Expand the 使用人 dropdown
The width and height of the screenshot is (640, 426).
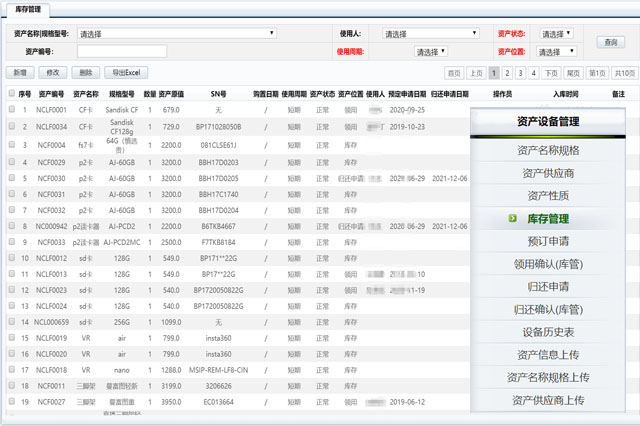coord(431,33)
